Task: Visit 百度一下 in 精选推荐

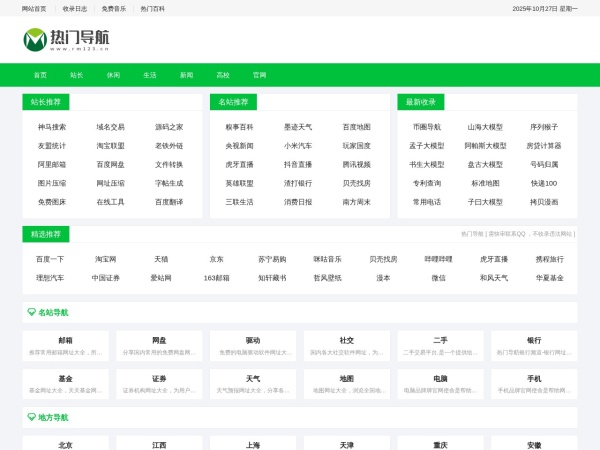Action: click(50, 259)
